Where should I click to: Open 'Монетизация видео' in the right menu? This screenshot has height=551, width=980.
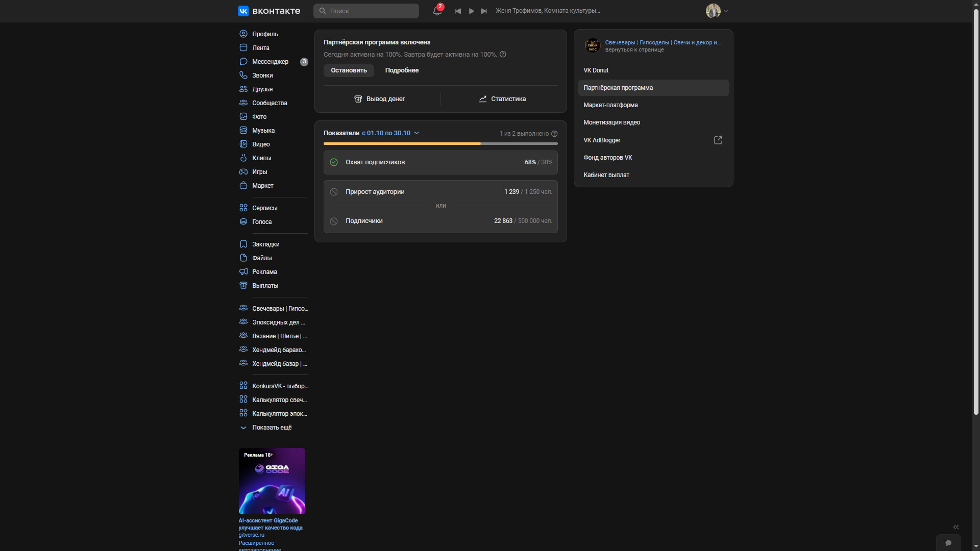pyautogui.click(x=611, y=122)
